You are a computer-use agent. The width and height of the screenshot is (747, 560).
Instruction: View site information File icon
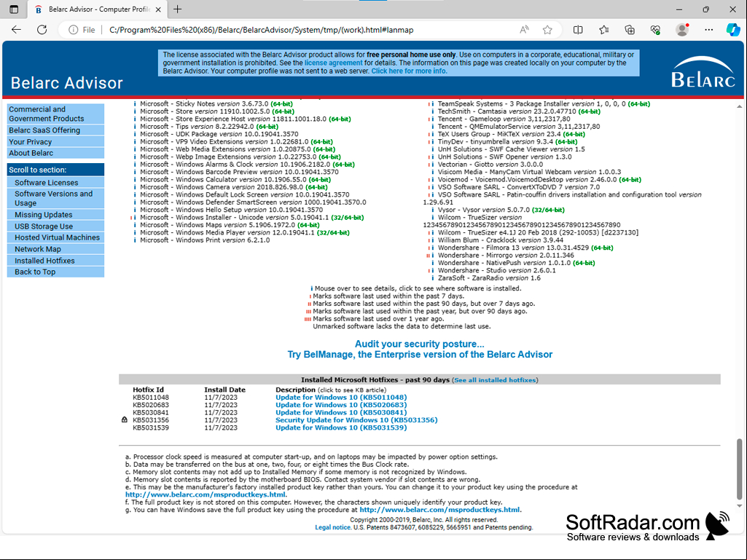(82, 30)
